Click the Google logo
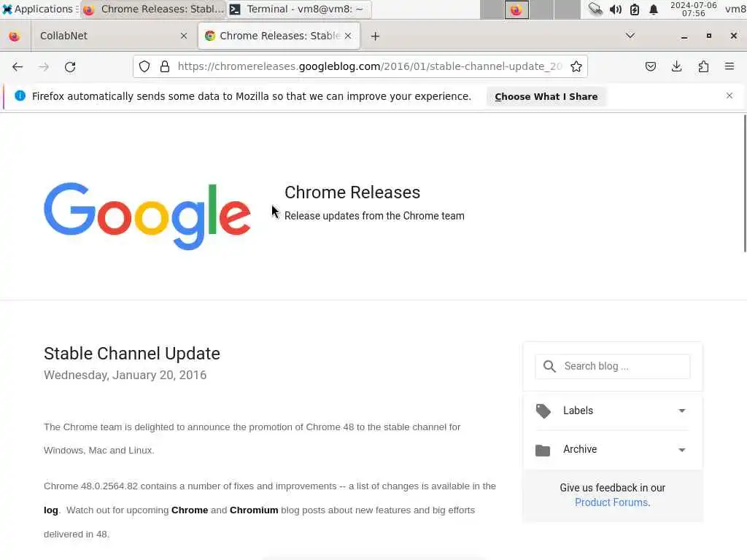 (x=147, y=216)
